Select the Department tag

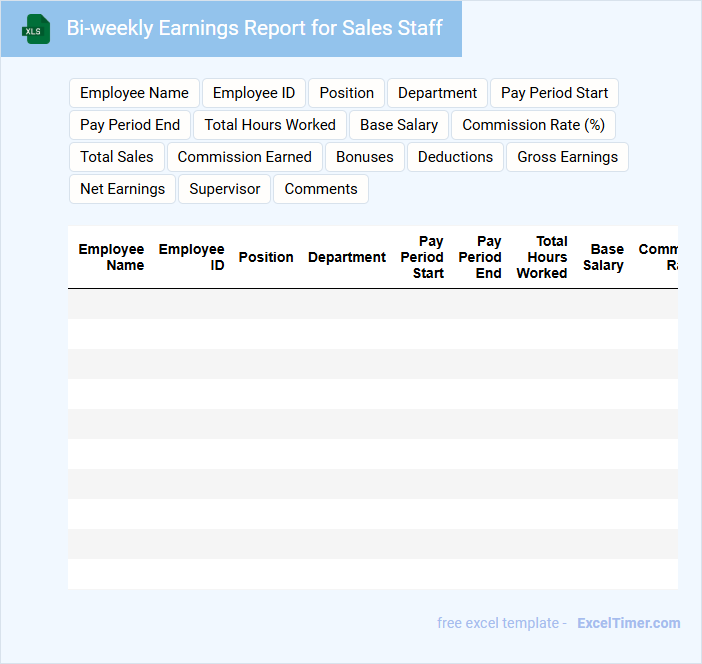[x=437, y=93]
